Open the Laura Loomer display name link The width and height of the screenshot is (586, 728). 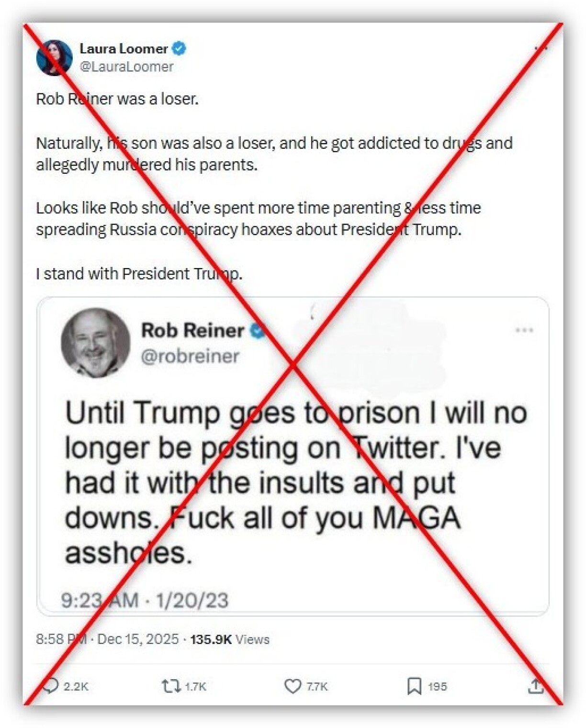point(124,48)
